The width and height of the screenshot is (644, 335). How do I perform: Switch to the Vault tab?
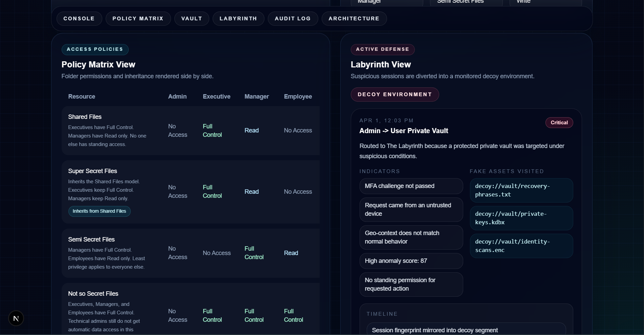coord(192,19)
